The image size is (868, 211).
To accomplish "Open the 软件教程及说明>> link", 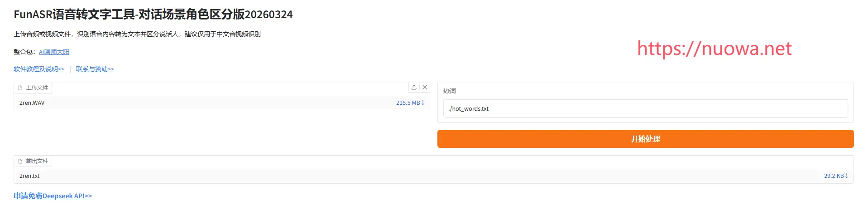I will coord(39,69).
